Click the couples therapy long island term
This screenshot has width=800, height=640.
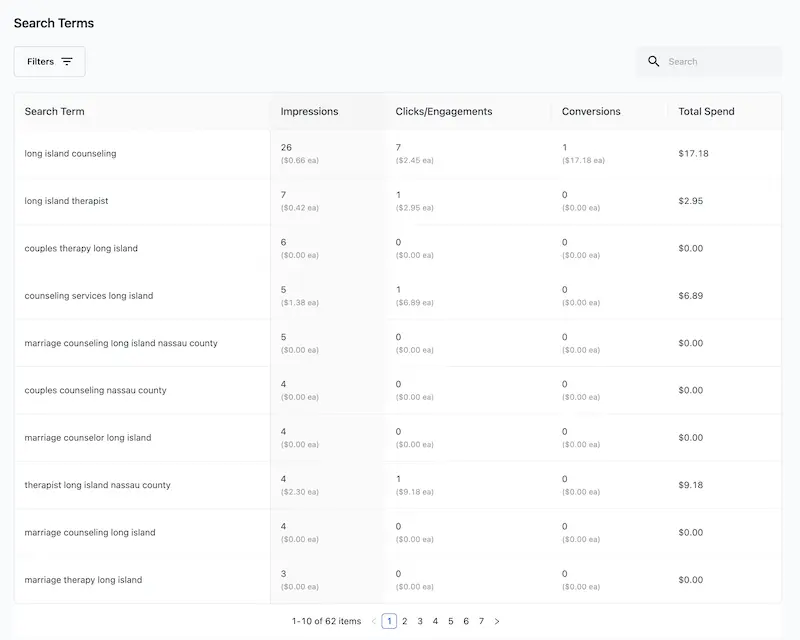coord(81,248)
